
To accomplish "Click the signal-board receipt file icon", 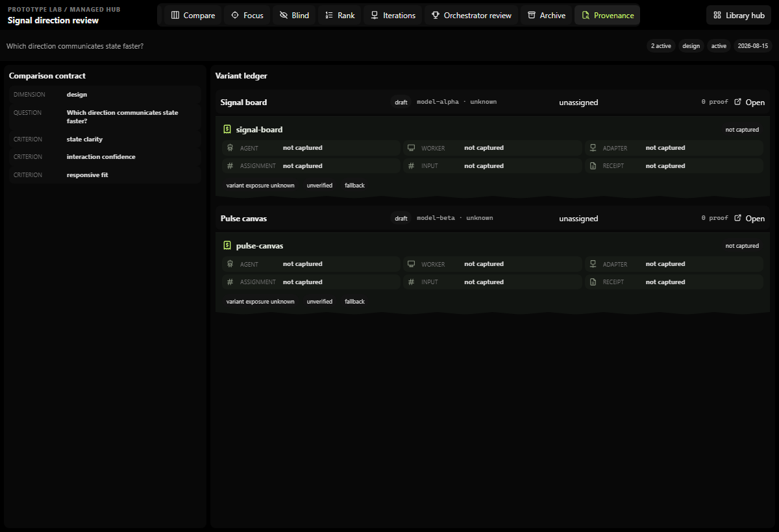I will 227,129.
